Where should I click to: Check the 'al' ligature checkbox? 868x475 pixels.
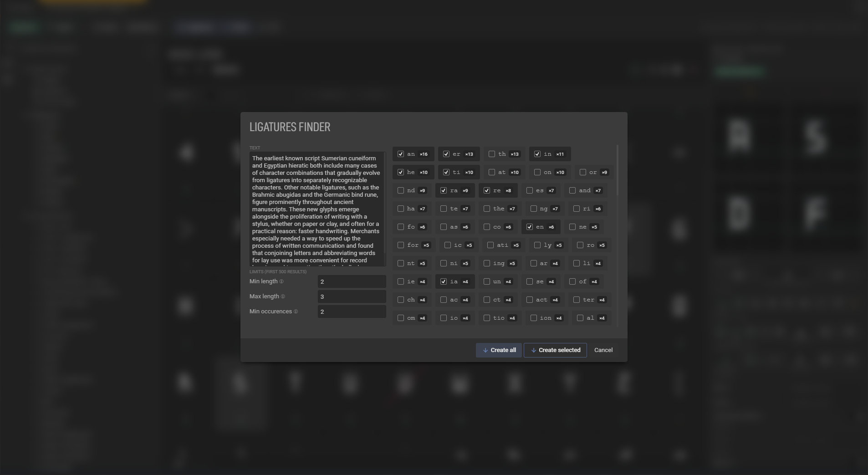580,318
